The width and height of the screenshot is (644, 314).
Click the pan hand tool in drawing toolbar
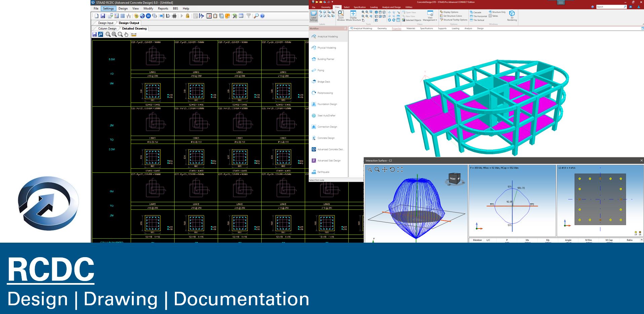pos(126,34)
